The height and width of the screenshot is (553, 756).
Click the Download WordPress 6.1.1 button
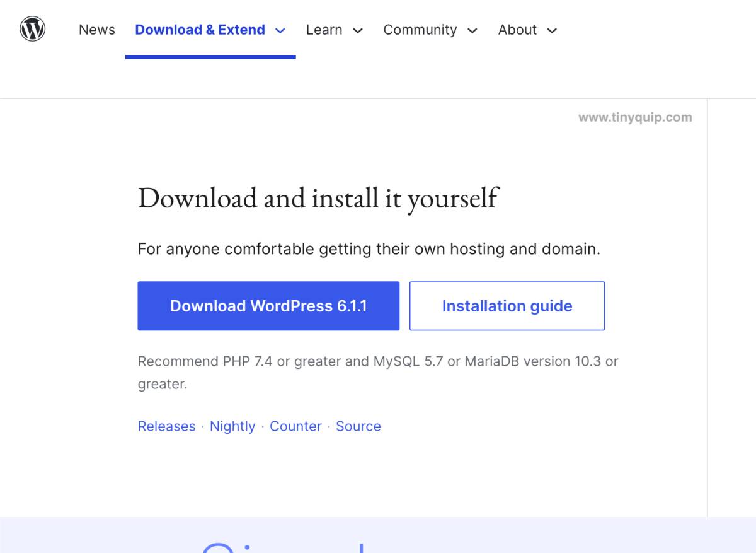[268, 306]
